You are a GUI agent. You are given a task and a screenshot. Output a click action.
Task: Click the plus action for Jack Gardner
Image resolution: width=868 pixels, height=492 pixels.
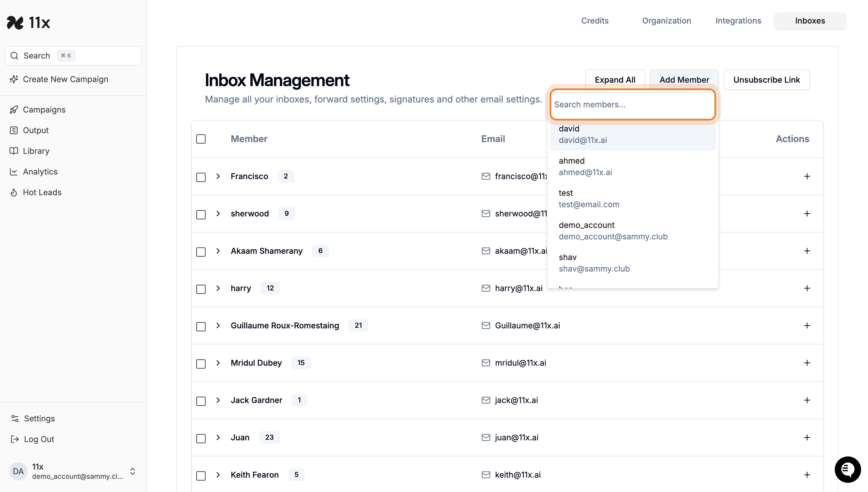tap(807, 400)
